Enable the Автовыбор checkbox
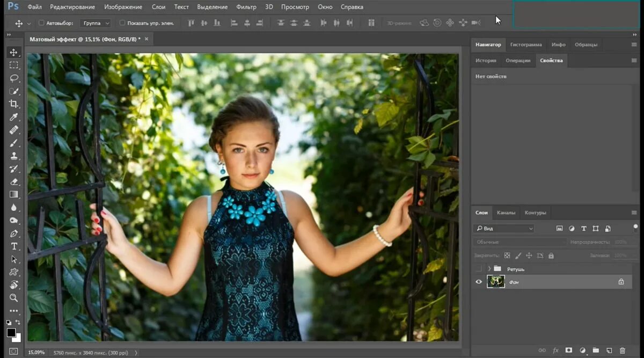The image size is (644, 358). [41, 23]
